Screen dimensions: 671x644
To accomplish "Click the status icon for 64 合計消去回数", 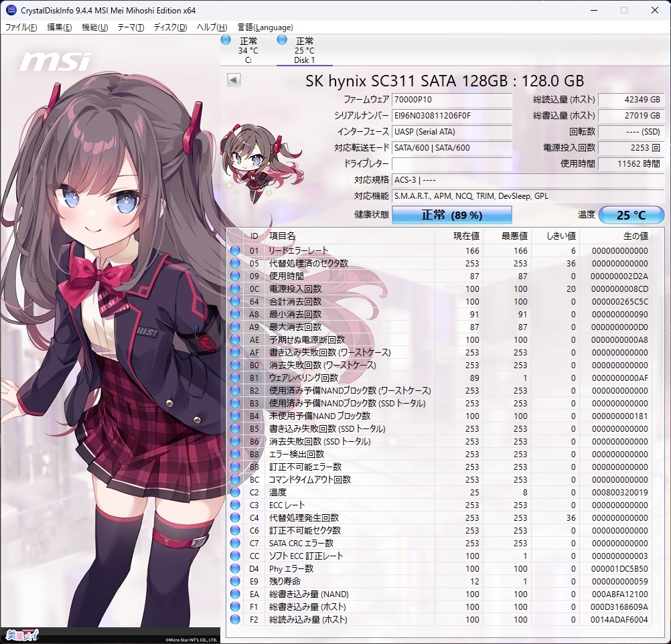I will (x=235, y=302).
